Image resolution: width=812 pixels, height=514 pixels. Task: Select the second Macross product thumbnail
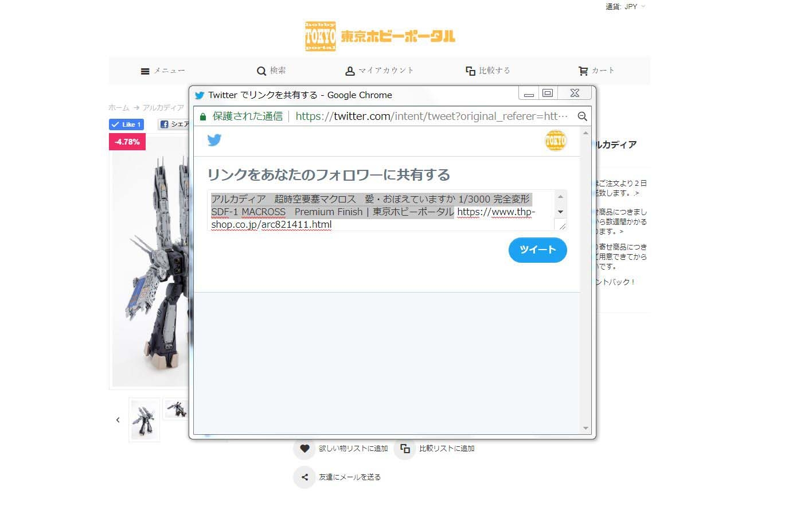pyautogui.click(x=176, y=410)
